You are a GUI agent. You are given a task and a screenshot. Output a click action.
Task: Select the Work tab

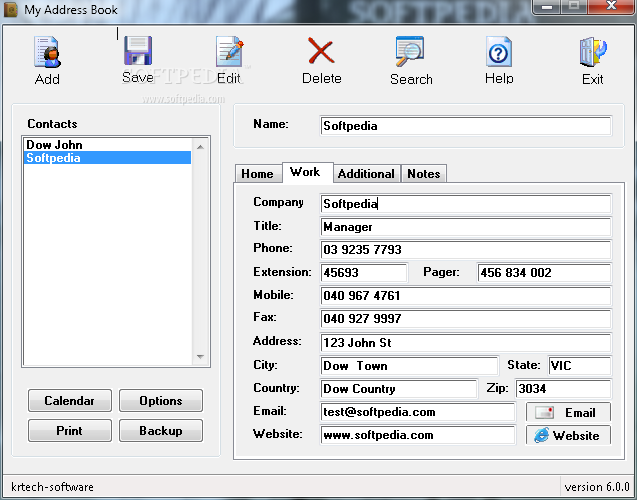[x=308, y=172]
